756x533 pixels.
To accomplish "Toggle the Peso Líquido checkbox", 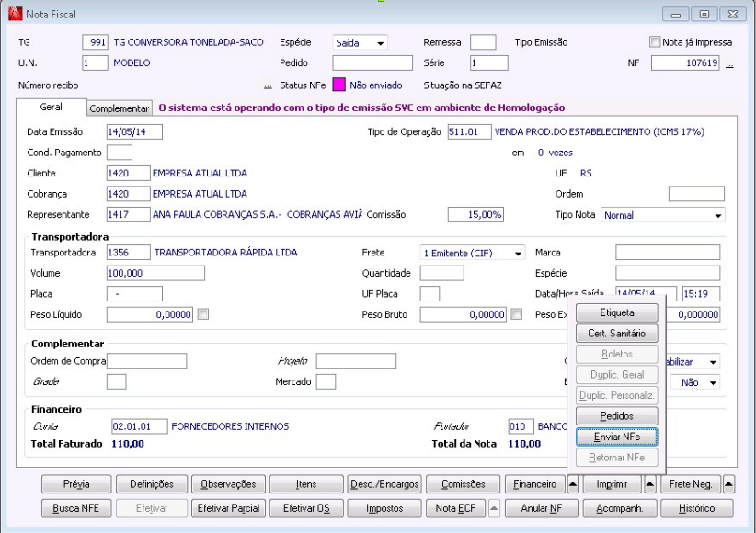I will point(202,314).
